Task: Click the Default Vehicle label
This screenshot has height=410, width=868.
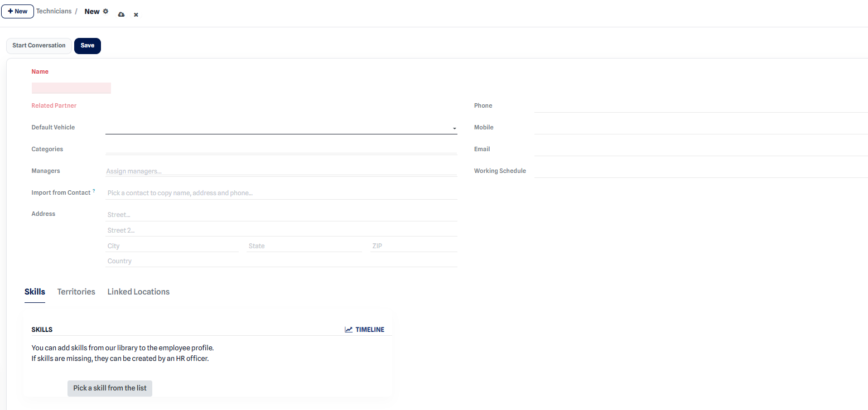Action: coord(53,127)
